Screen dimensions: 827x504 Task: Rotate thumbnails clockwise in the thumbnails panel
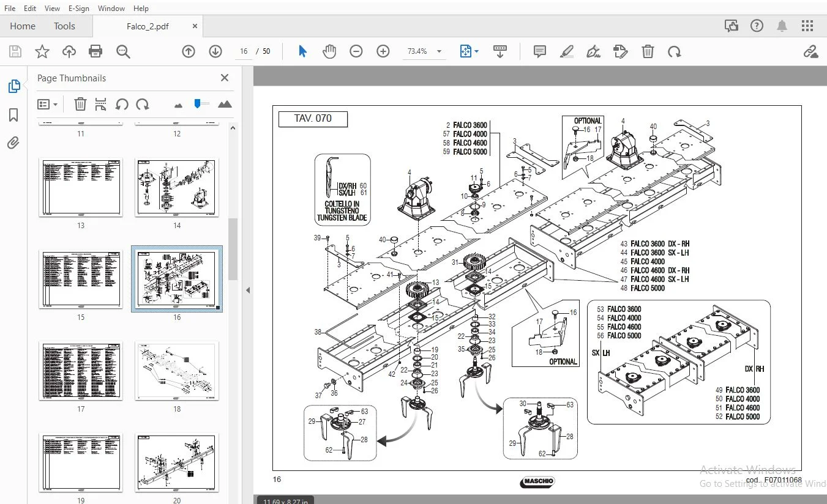click(x=143, y=104)
